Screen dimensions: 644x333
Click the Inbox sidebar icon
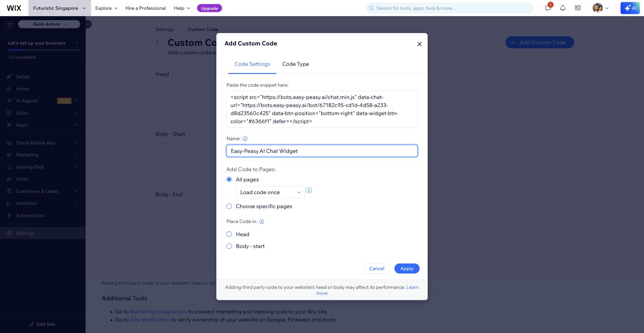click(x=9, y=179)
